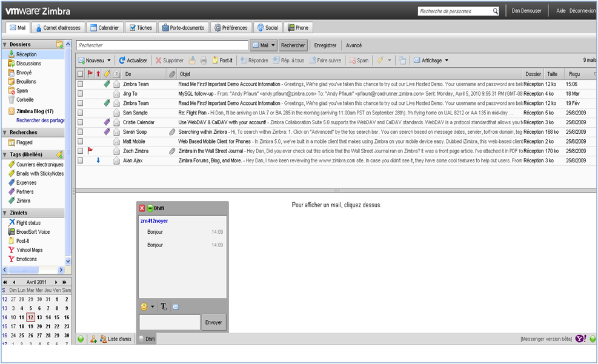
Task: Check the box for the Jing To mail
Action: 80,93
